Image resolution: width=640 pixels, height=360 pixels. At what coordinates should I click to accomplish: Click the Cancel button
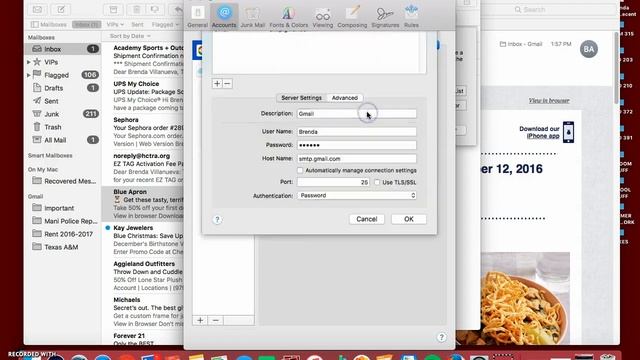[367, 219]
